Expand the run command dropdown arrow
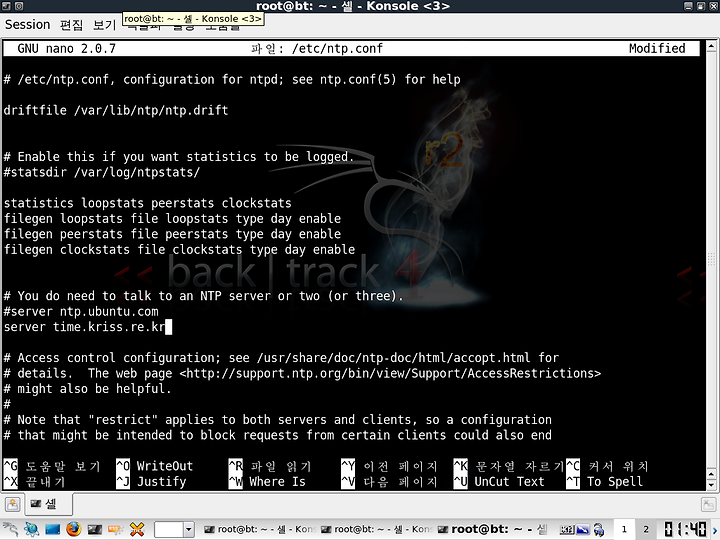This screenshot has height=540, width=720. tap(189, 530)
